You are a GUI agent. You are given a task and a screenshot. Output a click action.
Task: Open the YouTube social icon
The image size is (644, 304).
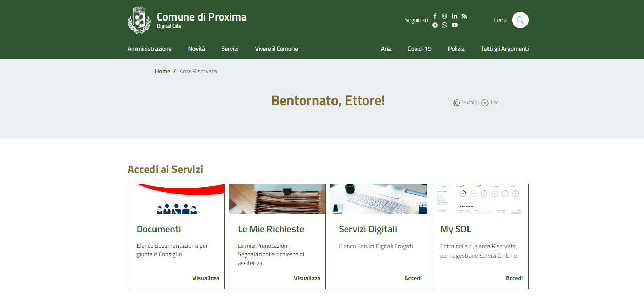455,25
